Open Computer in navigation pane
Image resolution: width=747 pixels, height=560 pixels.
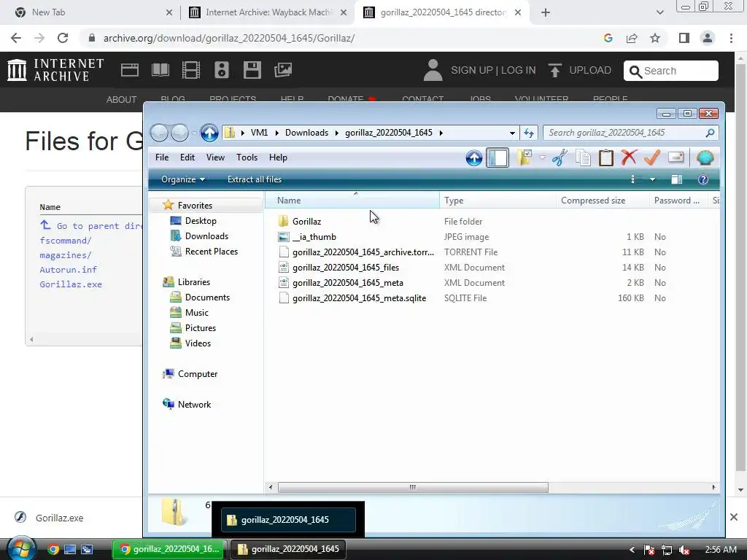pyautogui.click(x=197, y=374)
